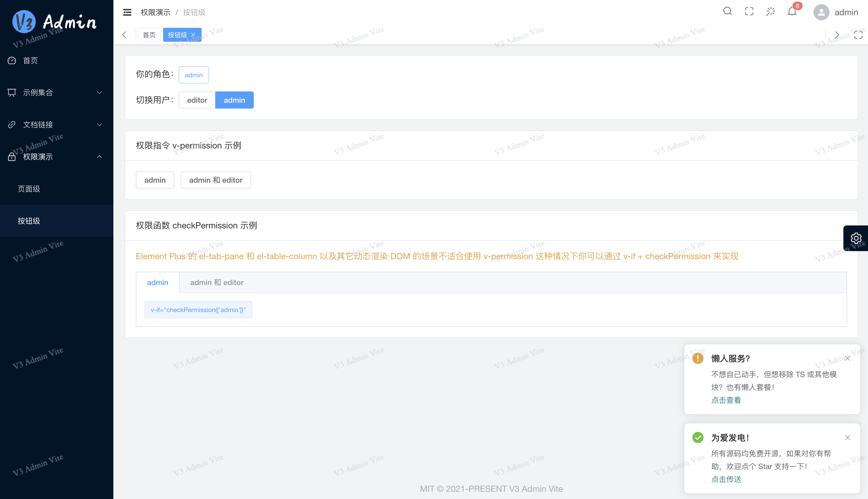Select the dashboard icon next to 首页
Image resolution: width=868 pixels, height=499 pixels.
(x=11, y=60)
